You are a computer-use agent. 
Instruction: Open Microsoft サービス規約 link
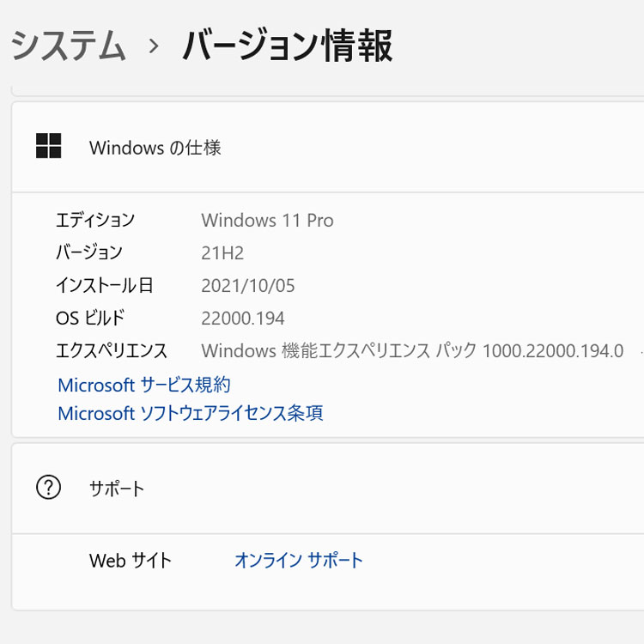click(144, 386)
